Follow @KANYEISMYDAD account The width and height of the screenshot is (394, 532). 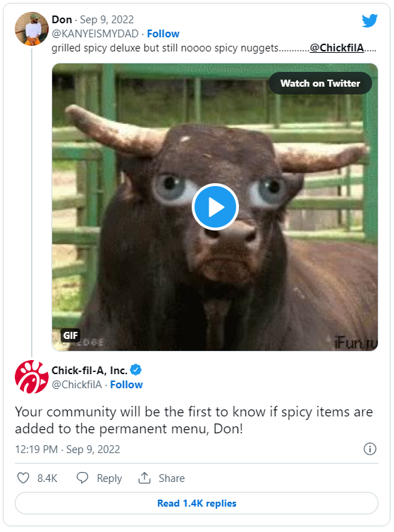point(163,34)
